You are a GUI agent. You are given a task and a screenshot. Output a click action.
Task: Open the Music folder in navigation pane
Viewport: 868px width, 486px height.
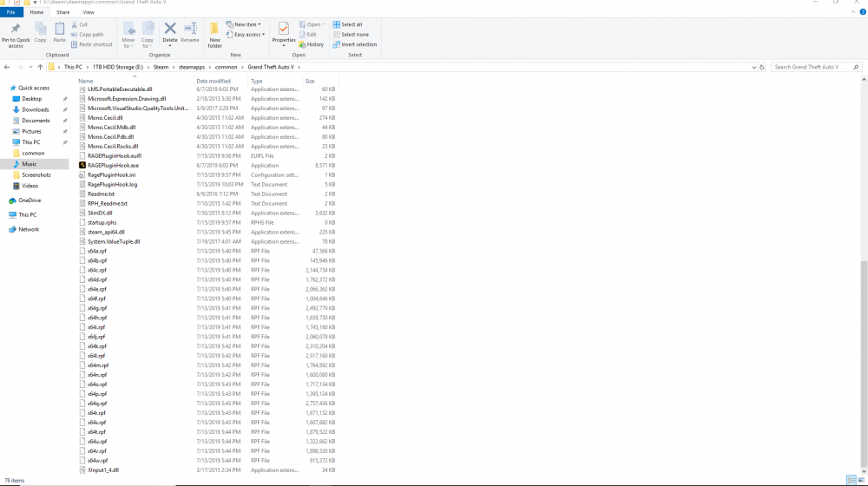(x=29, y=164)
